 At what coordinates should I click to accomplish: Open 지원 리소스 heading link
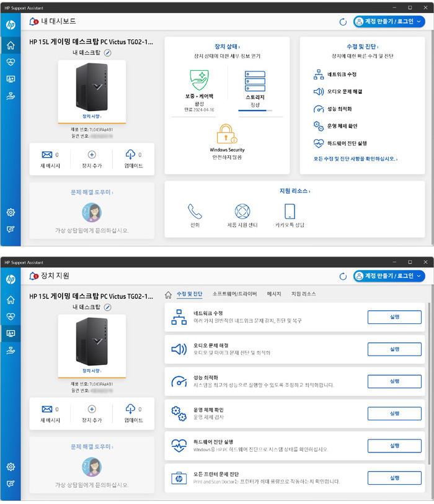coord(294,191)
